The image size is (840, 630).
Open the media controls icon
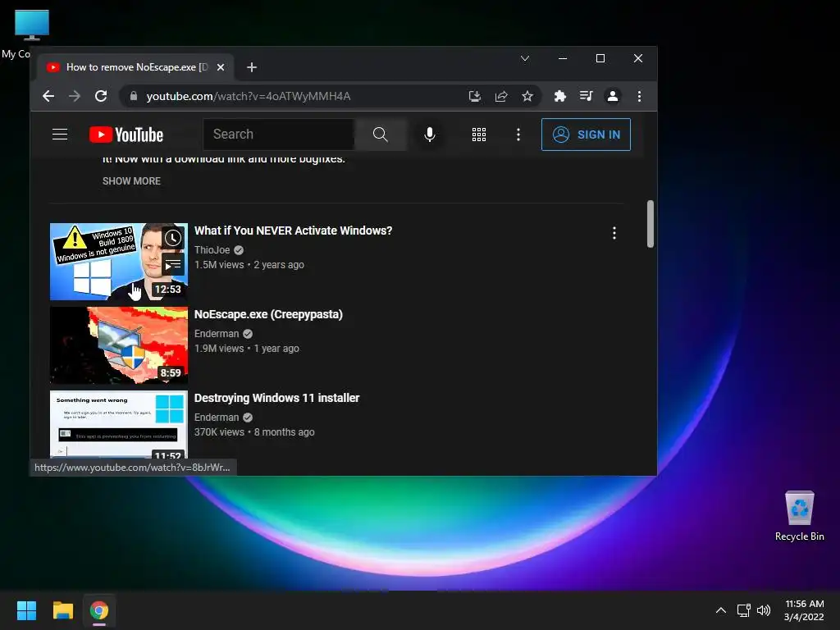pyautogui.click(x=586, y=96)
